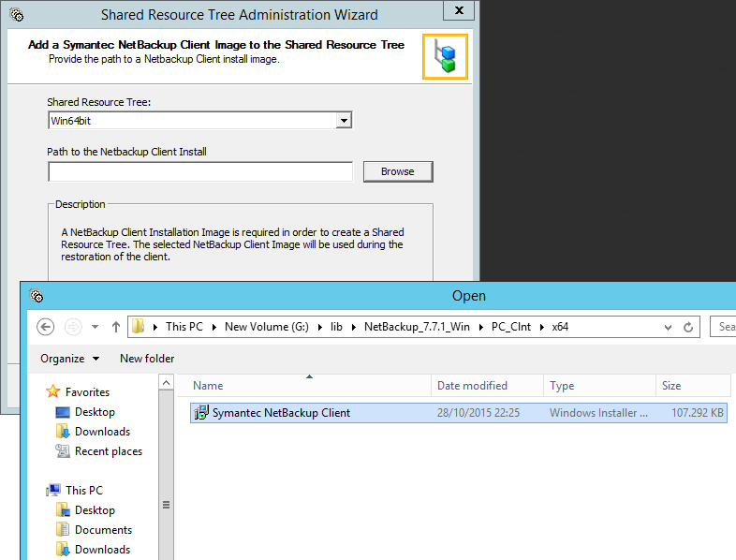This screenshot has height=560, width=736.
Task: Expand the arrow after PC_Clnt breadcrumb
Action: click(x=541, y=327)
